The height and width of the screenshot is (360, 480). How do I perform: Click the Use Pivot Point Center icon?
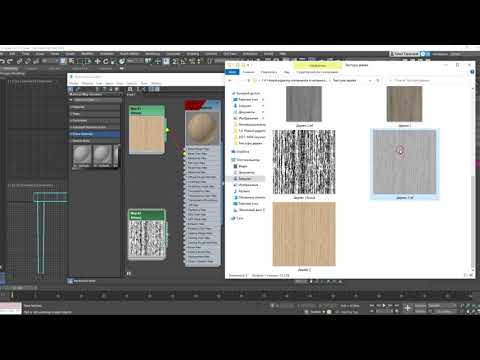(x=148, y=61)
